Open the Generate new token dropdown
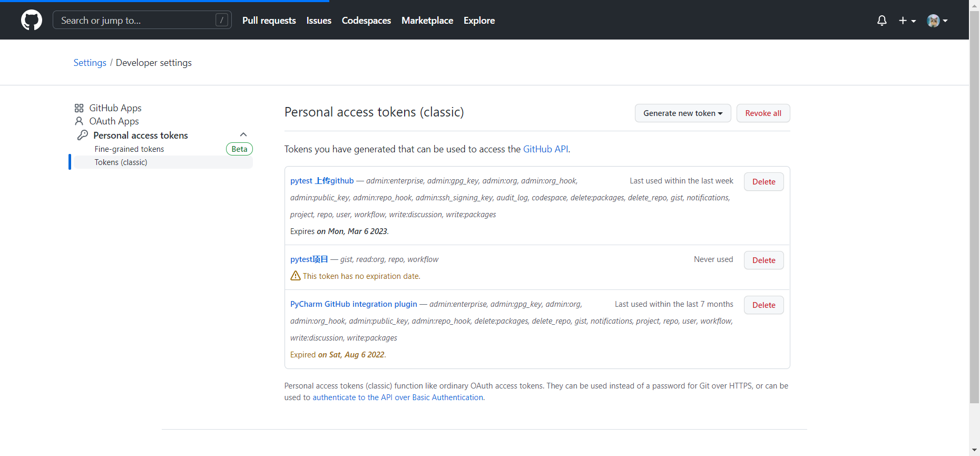This screenshot has width=980, height=456. pyautogui.click(x=683, y=113)
